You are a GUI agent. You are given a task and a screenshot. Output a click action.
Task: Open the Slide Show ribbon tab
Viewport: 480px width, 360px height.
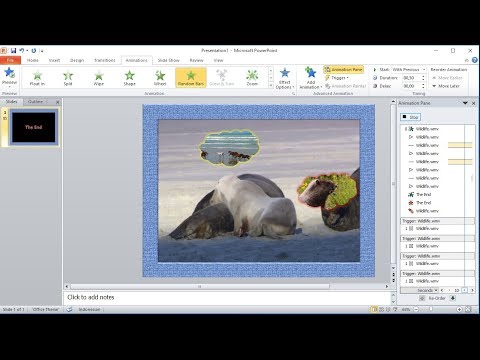point(168,60)
